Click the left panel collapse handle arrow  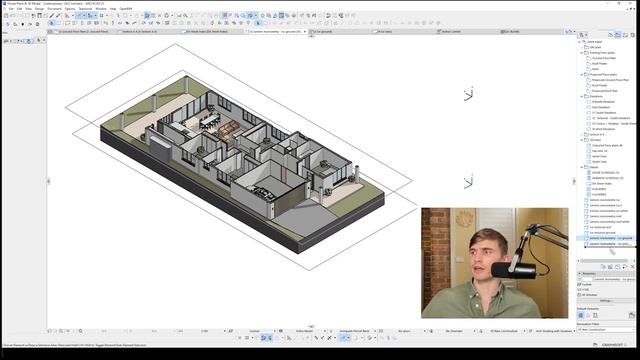tap(49, 181)
